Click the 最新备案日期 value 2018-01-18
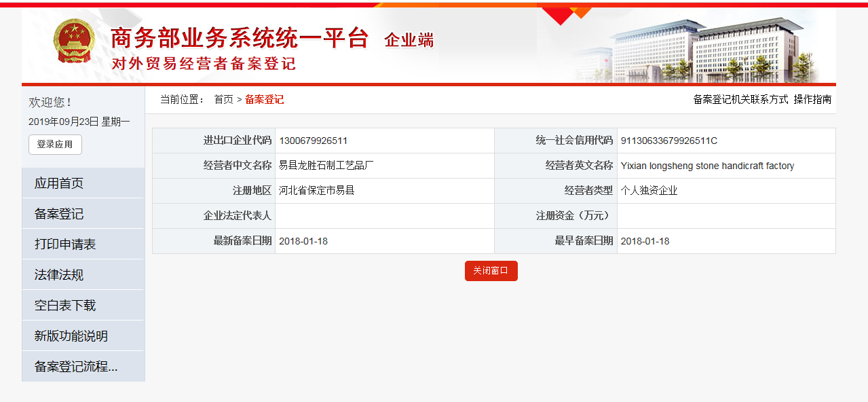 [303, 241]
